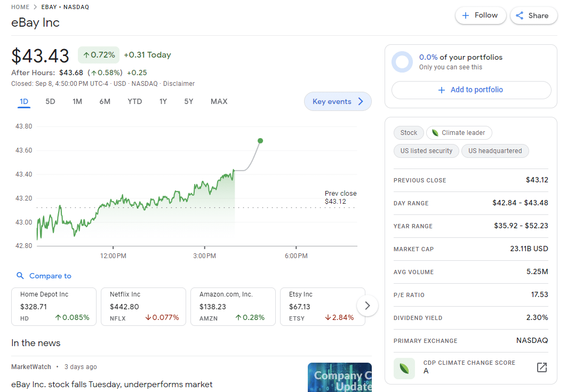Switch chart to 5D range
567x392 pixels.
[50, 102]
